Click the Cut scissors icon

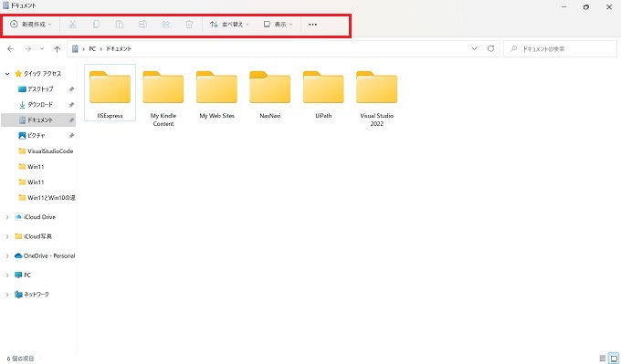[x=72, y=25]
